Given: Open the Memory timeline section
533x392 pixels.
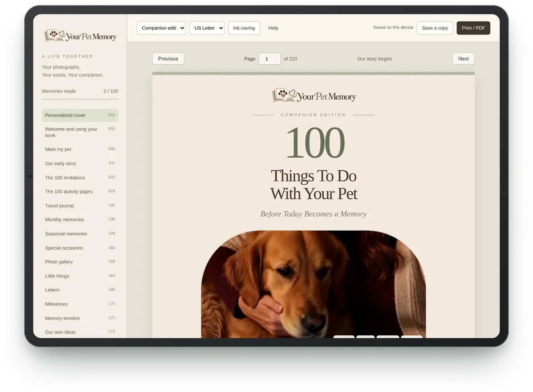Looking at the screenshot, I should tap(80, 318).
